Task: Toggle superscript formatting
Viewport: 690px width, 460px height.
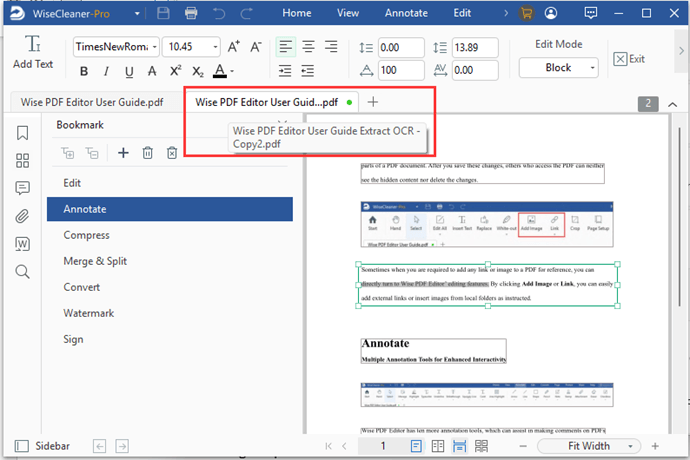Action: (x=176, y=71)
